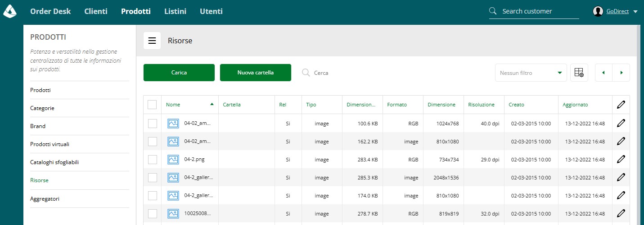This screenshot has width=644, height=225.
Task: Click the image thumbnail icon of 04-2.png
Action: tap(173, 160)
